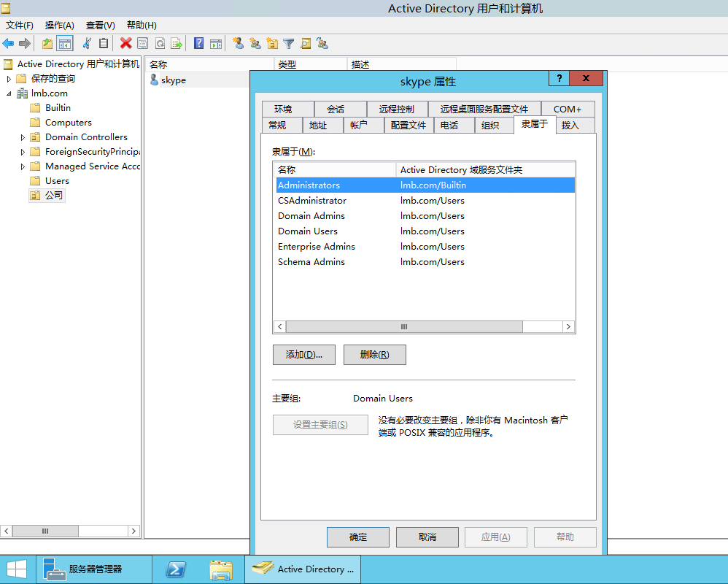728x584 pixels.
Task: Create new user via toolbar icon
Action: pos(239,44)
